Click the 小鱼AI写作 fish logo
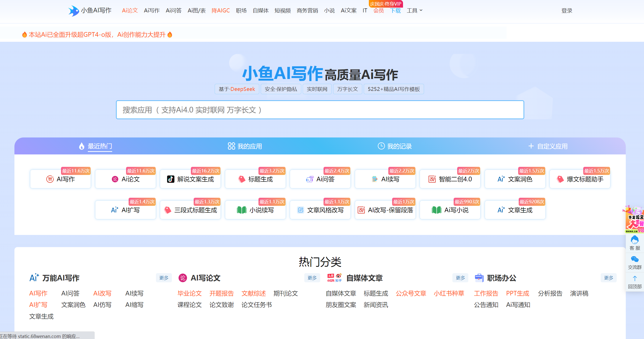The image size is (644, 339). 73,11
